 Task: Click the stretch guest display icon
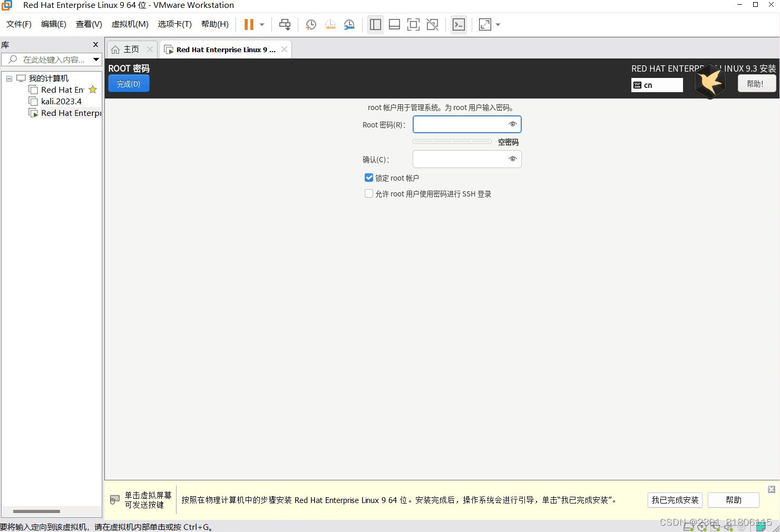click(485, 24)
